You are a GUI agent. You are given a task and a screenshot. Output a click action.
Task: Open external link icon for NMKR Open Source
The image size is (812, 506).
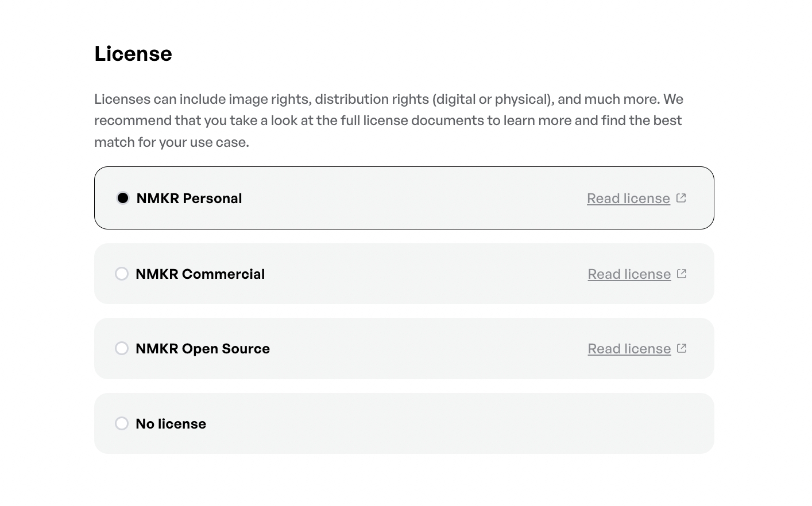[x=682, y=348]
